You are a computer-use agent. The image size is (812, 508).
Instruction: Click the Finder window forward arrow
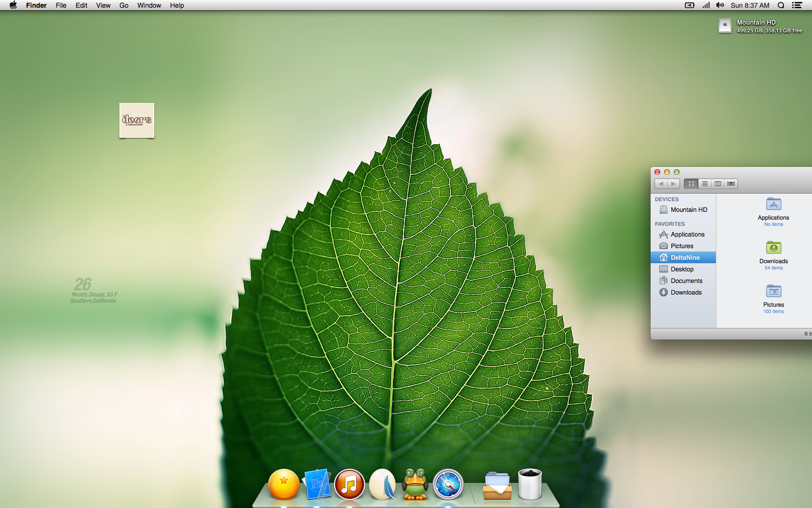tap(673, 184)
